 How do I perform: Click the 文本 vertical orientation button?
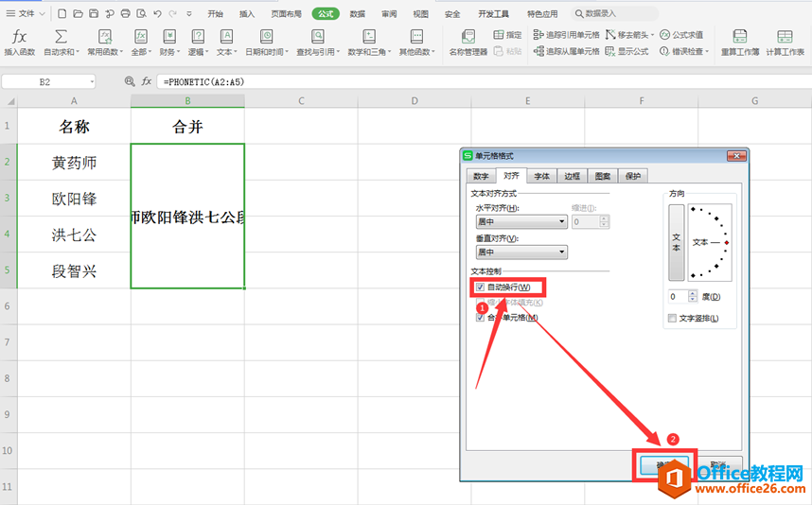[676, 242]
